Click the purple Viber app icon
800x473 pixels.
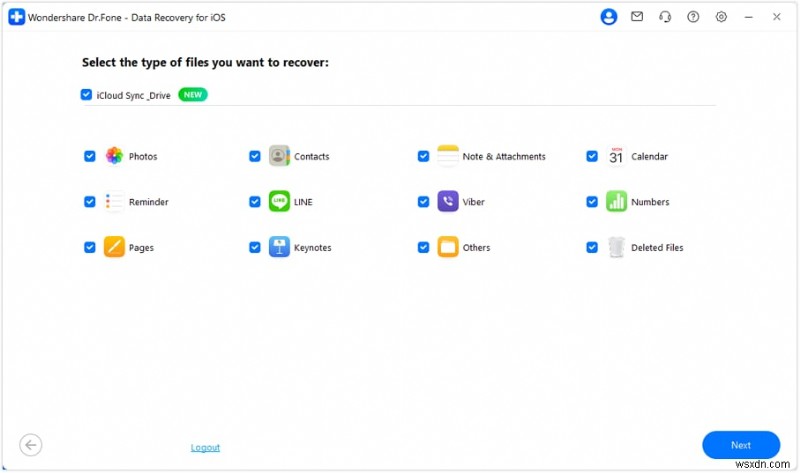coord(448,202)
